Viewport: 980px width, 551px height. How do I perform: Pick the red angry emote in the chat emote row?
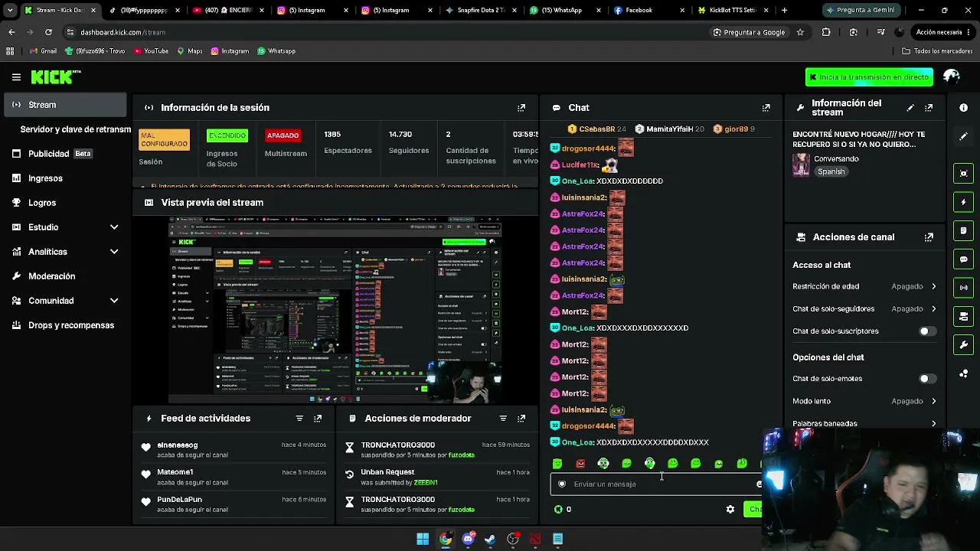pos(580,464)
